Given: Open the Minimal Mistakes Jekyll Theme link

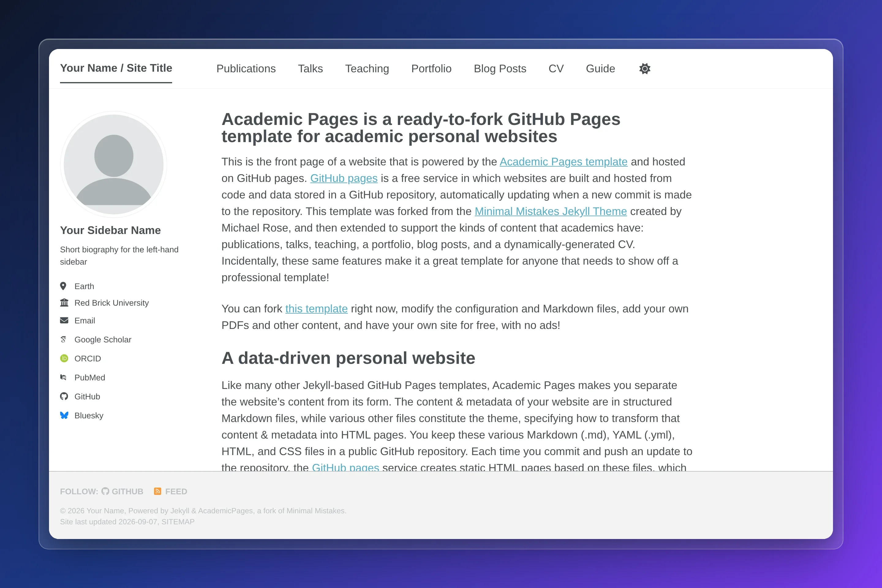Looking at the screenshot, I should pyautogui.click(x=551, y=211).
